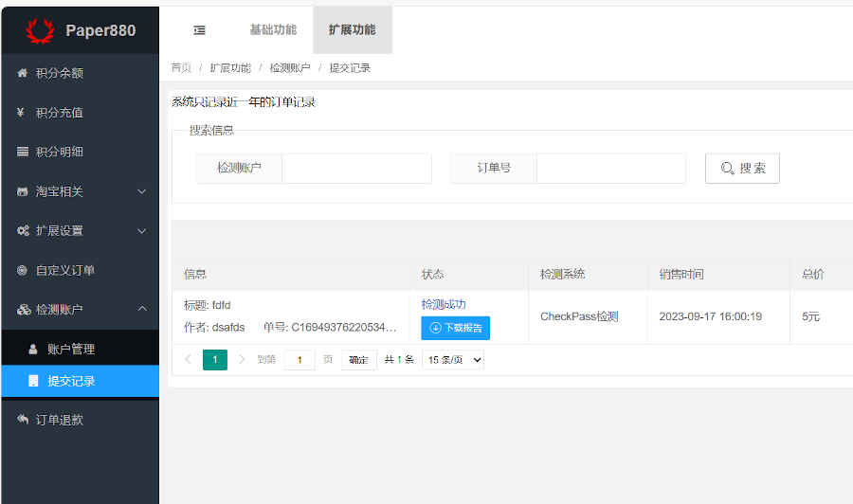Click the download icon in 下载报告 button
The height and width of the screenshot is (504, 853).
click(435, 328)
